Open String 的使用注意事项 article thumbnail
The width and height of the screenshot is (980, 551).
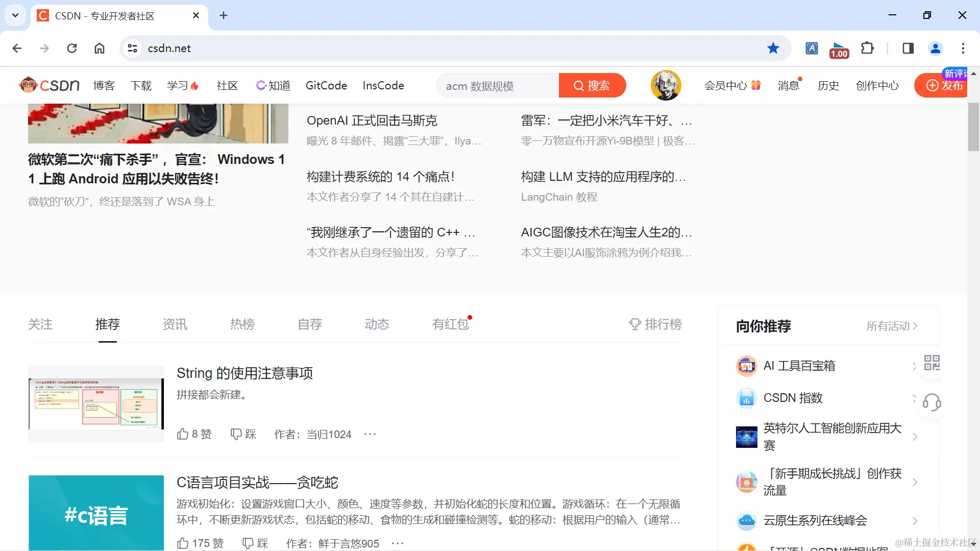(96, 404)
